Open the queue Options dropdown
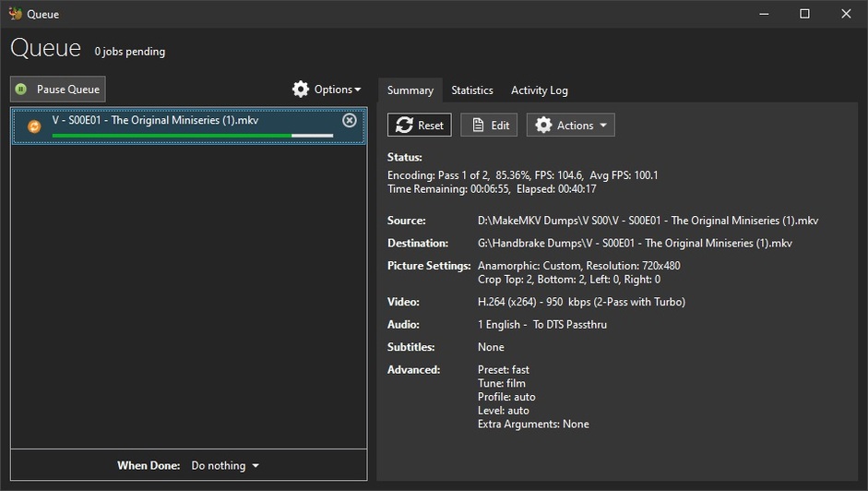The image size is (868, 491). click(x=327, y=90)
